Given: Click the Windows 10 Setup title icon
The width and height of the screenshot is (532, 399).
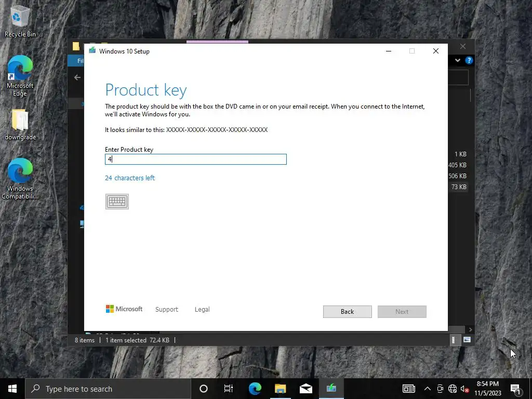Looking at the screenshot, I should pyautogui.click(x=92, y=51).
